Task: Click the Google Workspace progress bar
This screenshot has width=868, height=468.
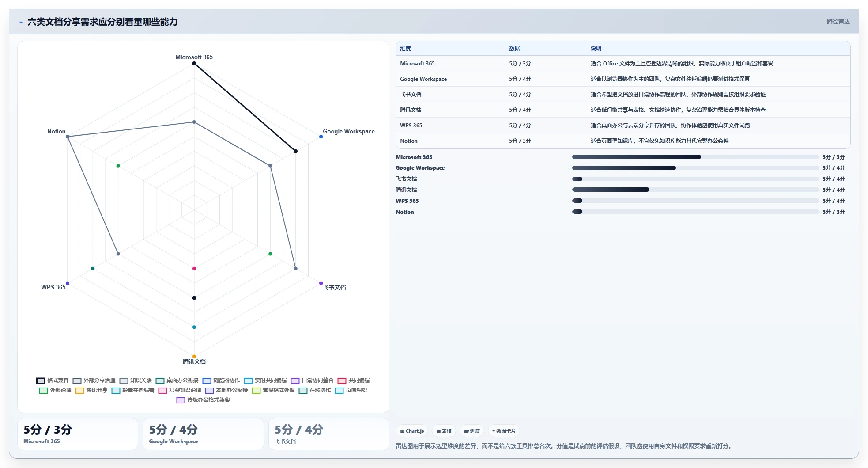Action: tap(695, 168)
